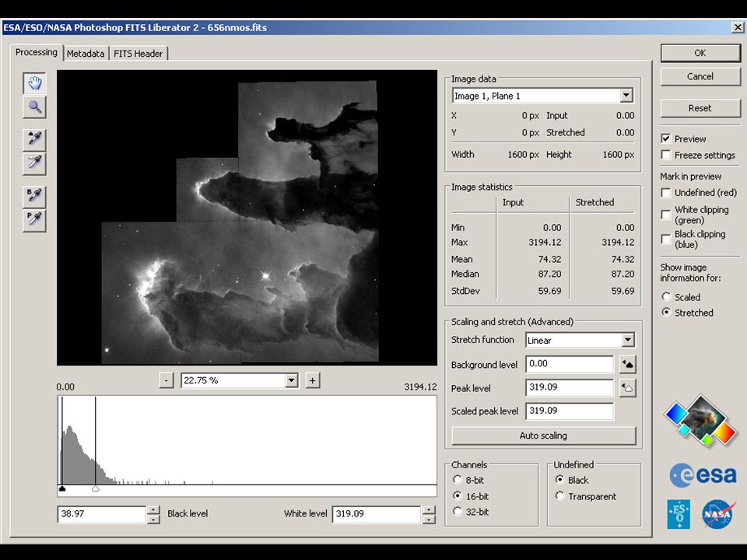The width and height of the screenshot is (747, 560).
Task: Pick the white level eyedropper tool
Action: tap(34, 163)
